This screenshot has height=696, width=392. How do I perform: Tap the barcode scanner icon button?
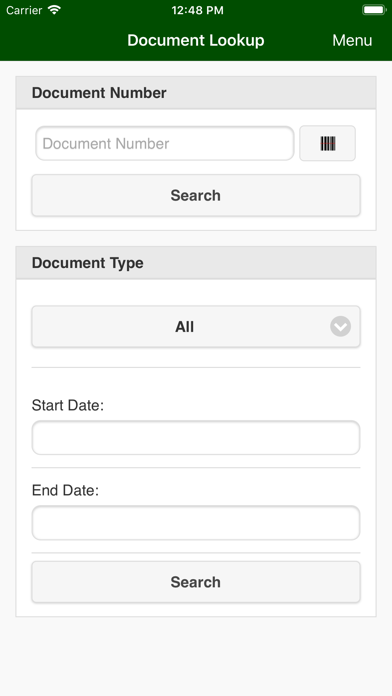click(328, 143)
